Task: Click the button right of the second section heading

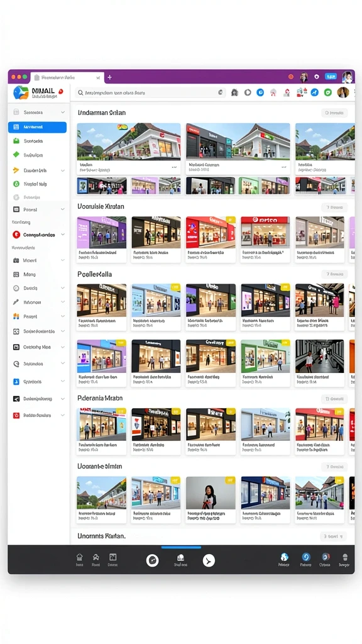Action: point(334,208)
